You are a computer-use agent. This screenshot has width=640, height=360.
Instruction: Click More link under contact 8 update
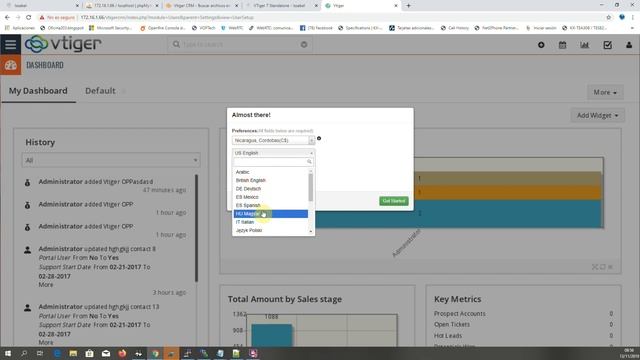[x=46, y=285]
